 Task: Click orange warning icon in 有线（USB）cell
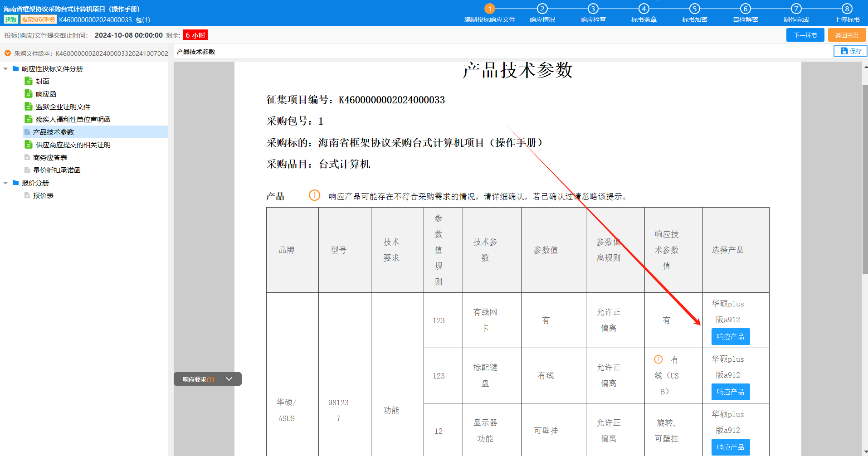point(658,359)
